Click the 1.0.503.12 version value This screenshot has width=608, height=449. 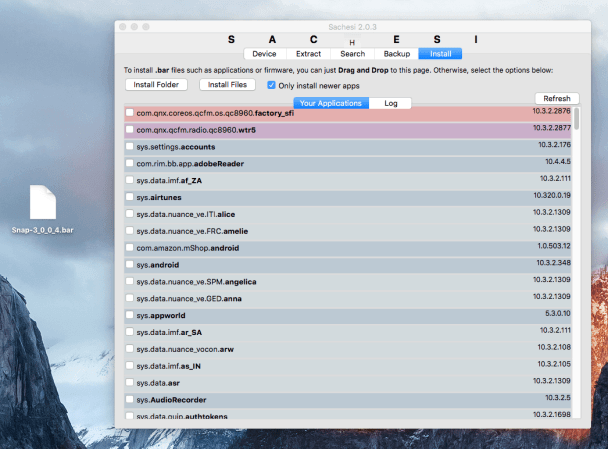(554, 246)
